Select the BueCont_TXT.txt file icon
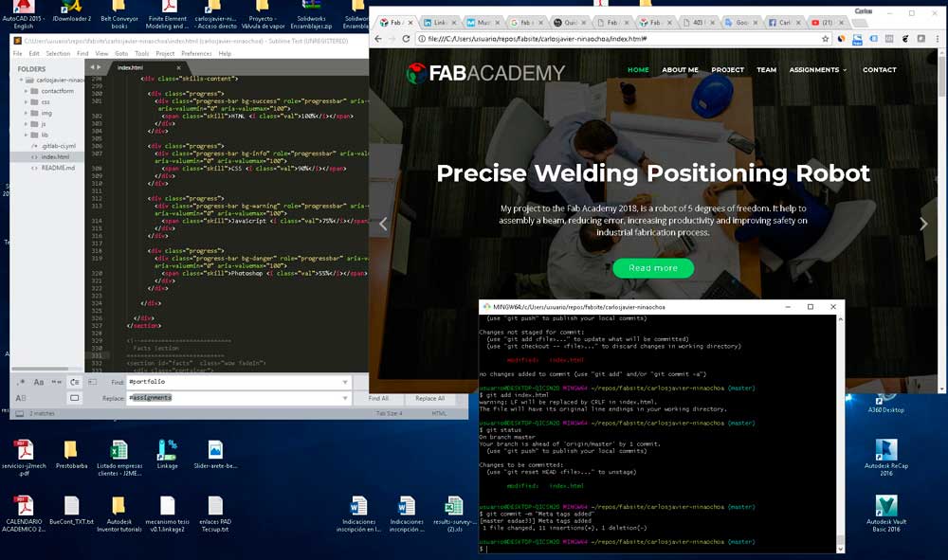 coord(71,510)
